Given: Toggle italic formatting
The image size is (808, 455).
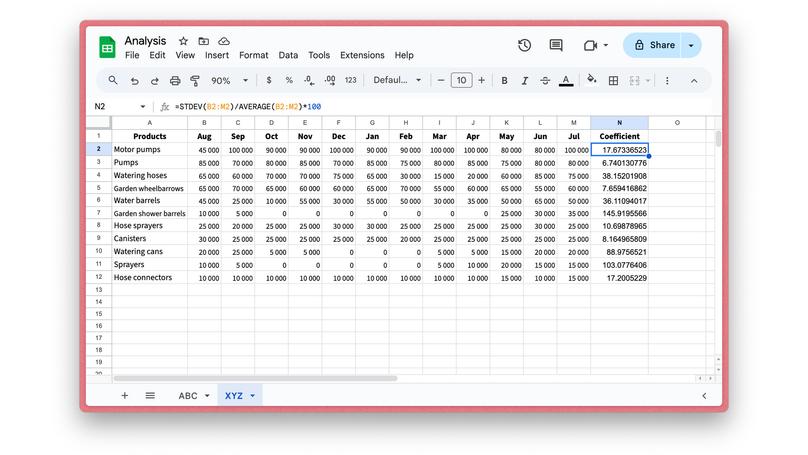Looking at the screenshot, I should [x=525, y=81].
